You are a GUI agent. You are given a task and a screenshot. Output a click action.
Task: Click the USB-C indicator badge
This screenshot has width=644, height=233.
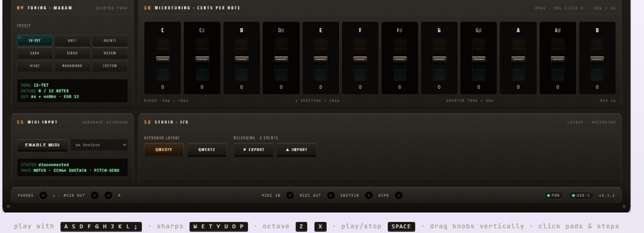[581, 196]
